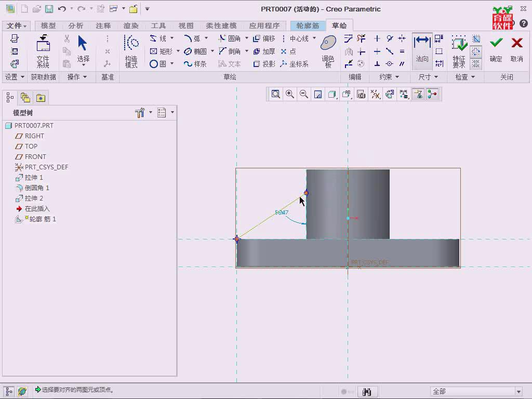This screenshot has width=532, height=399.
Task: Open the binoculars search tool in status bar
Action: [x=367, y=392]
